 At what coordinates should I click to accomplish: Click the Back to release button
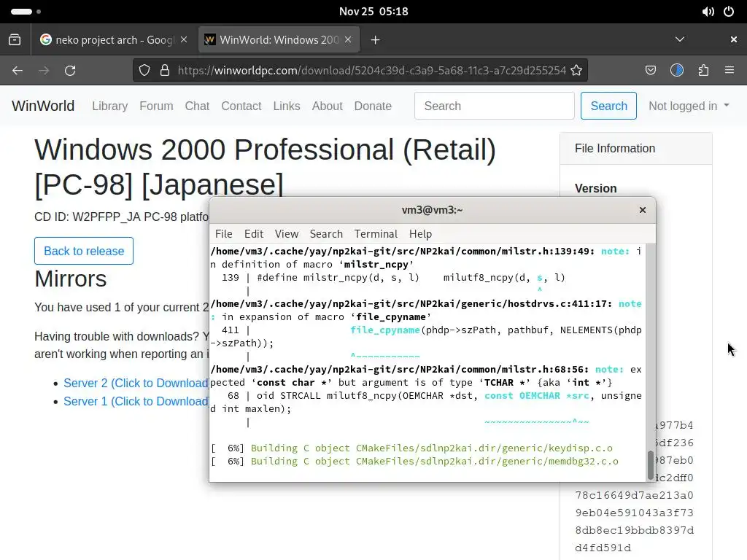(x=84, y=251)
